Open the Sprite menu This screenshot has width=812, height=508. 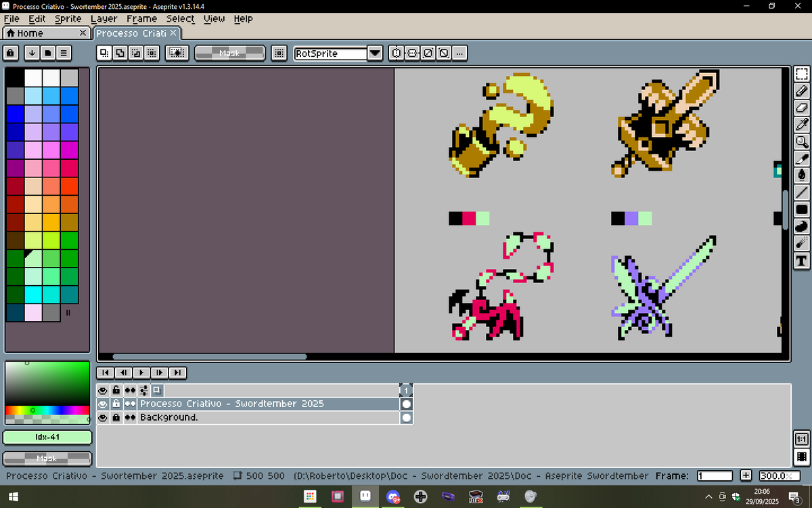click(68, 19)
